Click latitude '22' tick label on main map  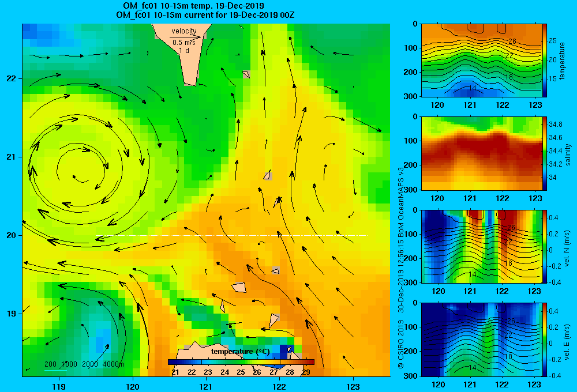[11, 79]
